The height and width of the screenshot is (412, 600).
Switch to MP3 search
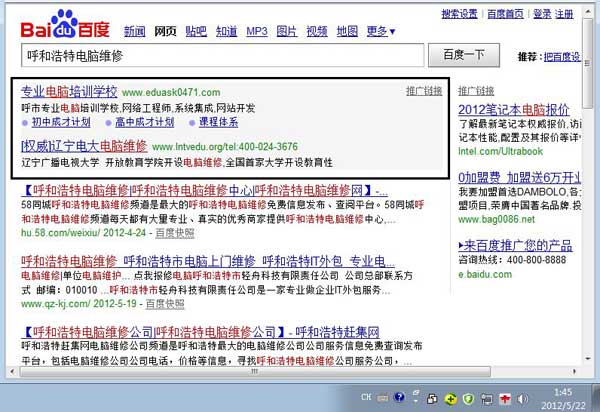click(257, 31)
